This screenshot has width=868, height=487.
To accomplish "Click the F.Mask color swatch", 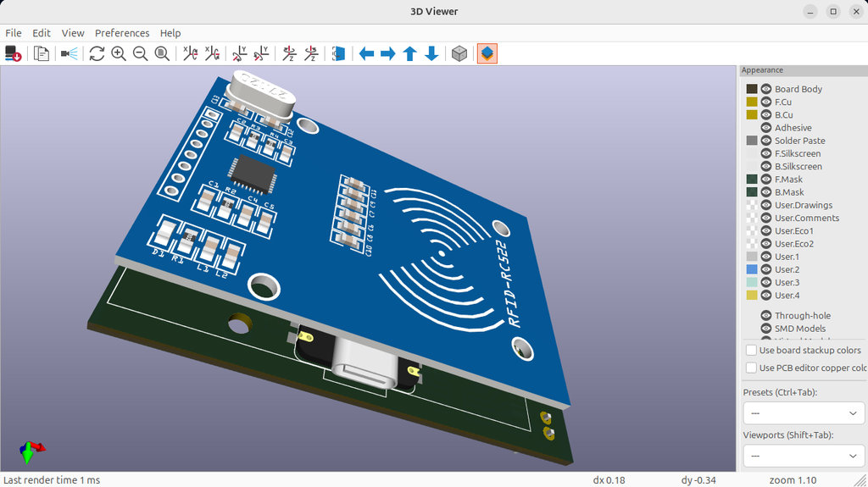I will pyautogui.click(x=752, y=180).
